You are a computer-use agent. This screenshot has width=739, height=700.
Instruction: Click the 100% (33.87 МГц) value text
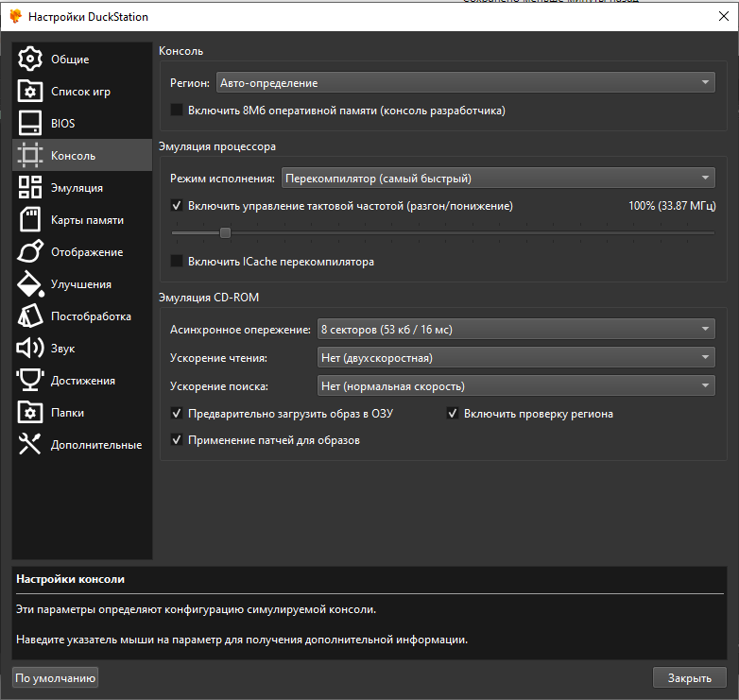[x=672, y=205]
